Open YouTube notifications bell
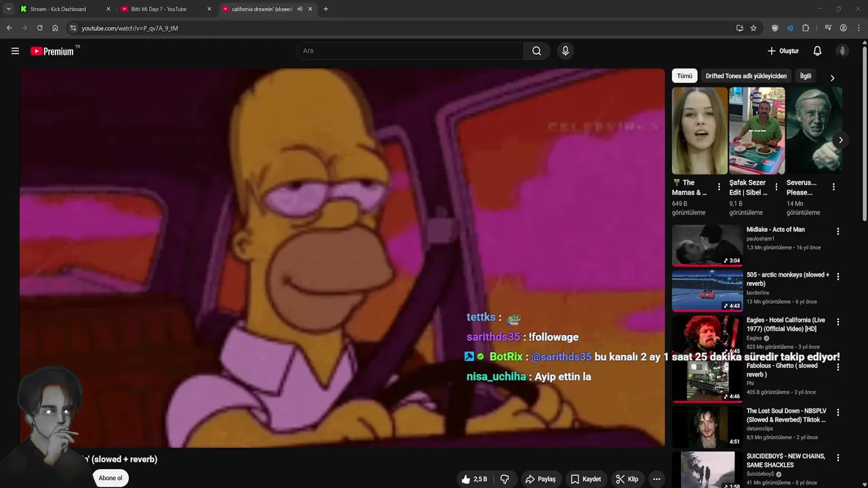This screenshot has height=488, width=868. (x=817, y=51)
